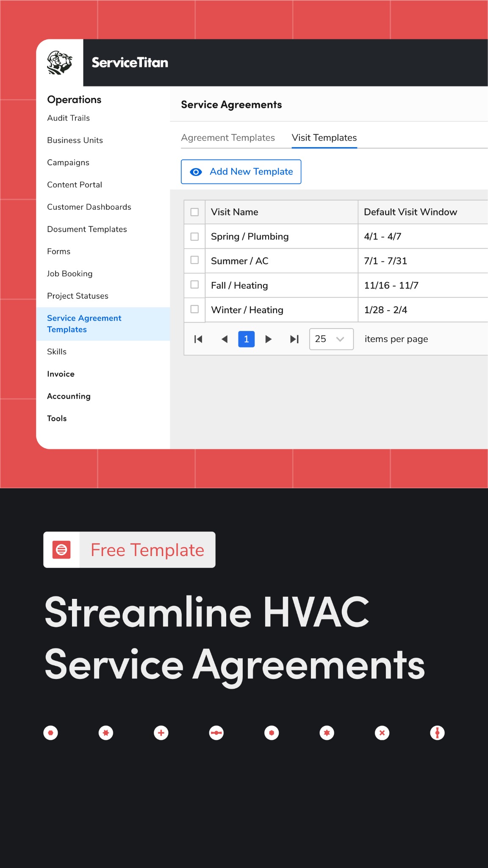
Task: Open Campaigns in sidebar
Action: point(68,162)
